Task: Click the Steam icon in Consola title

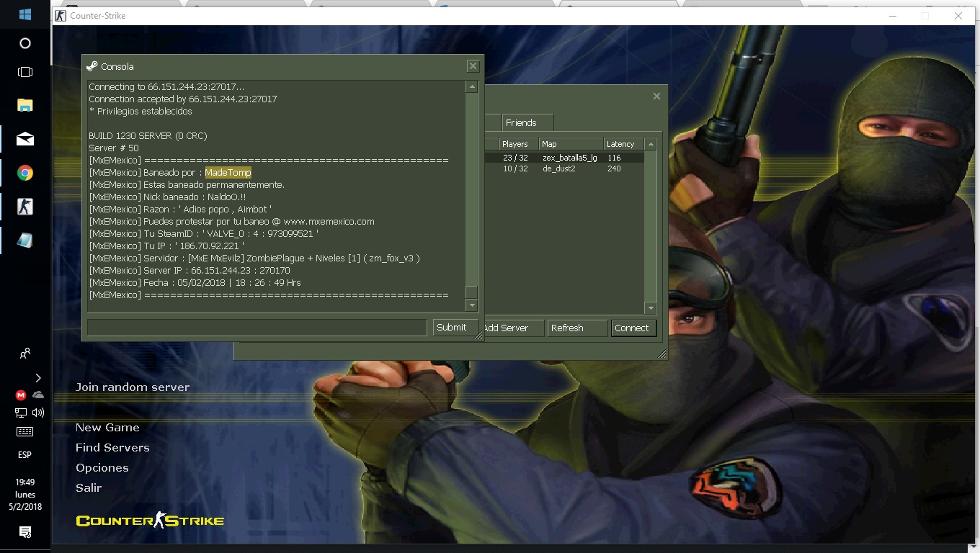Action: tap(92, 66)
